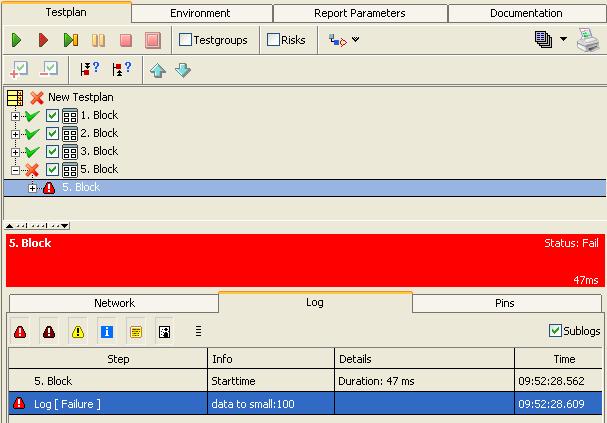Collapse the failed 5. Block tree node
Viewport: 607px width, 423px height.
coord(16,170)
